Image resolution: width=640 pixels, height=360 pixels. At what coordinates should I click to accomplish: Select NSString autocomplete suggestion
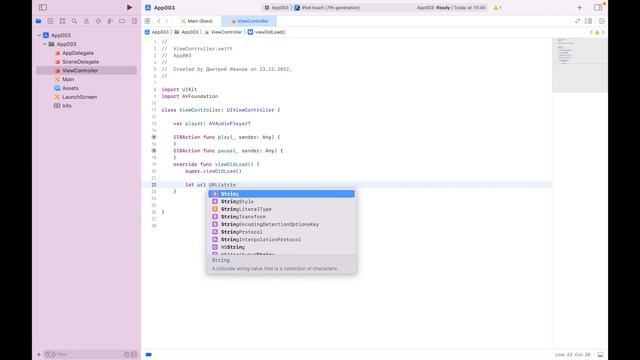click(282, 247)
